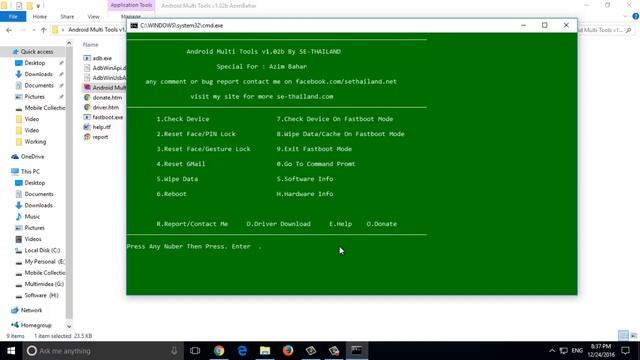Select the Application Tools contextual tab

(x=131, y=5)
